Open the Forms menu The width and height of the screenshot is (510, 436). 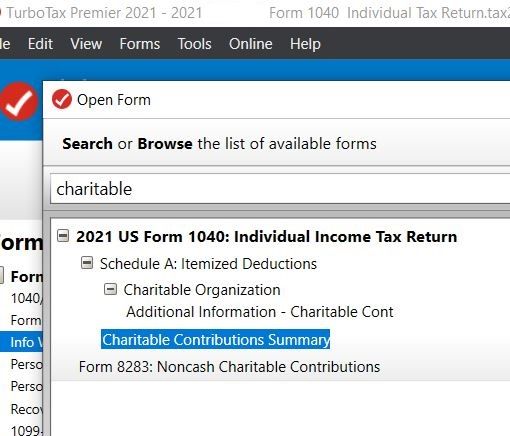140,44
